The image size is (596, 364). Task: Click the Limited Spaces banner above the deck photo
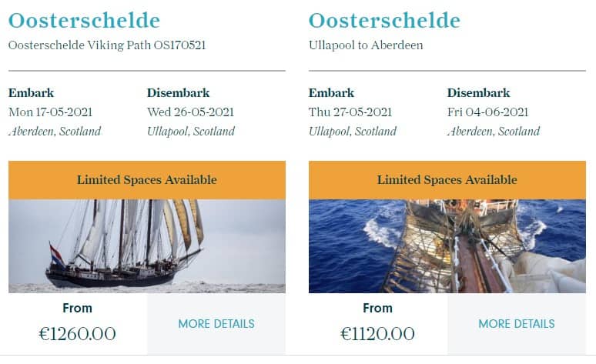pos(447,180)
